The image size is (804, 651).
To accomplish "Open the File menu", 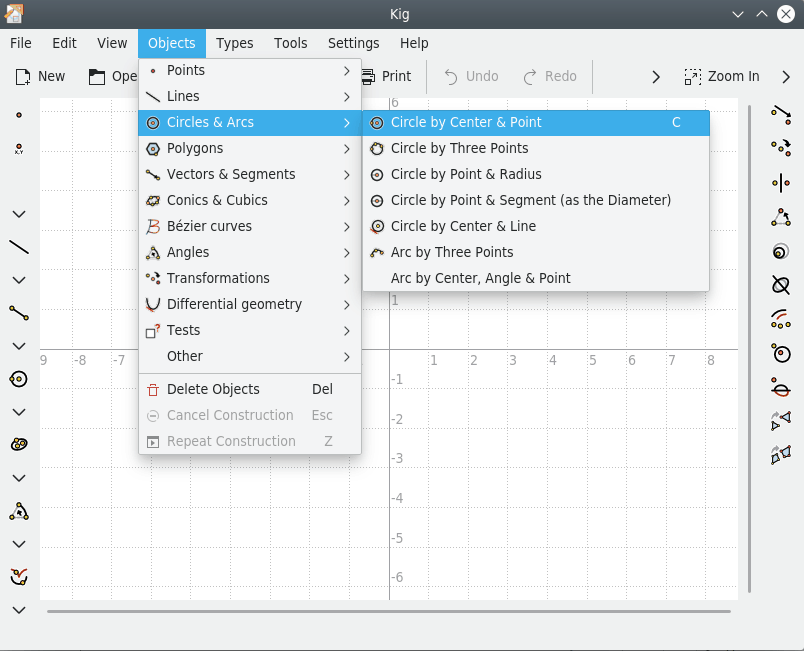I will [21, 43].
